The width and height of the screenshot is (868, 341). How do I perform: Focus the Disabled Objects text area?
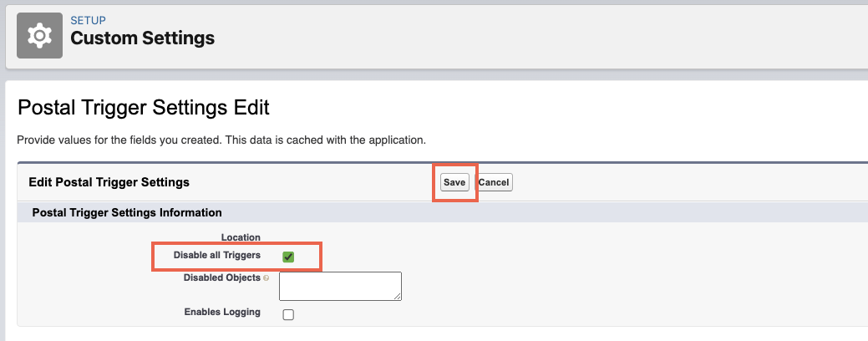(x=339, y=285)
